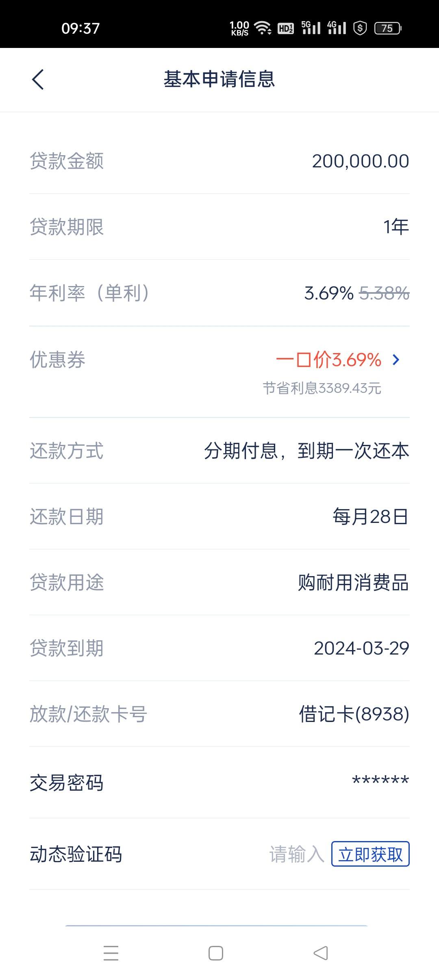The width and height of the screenshot is (439, 980).
Task: Open the coupon chevron arrow
Action: click(396, 360)
